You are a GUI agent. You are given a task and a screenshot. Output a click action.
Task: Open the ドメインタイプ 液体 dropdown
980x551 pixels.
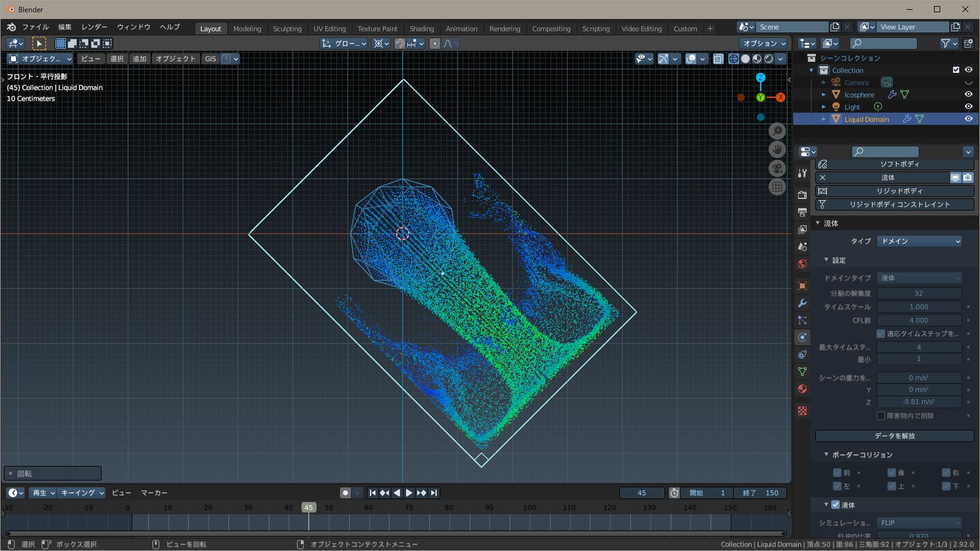[x=919, y=278]
